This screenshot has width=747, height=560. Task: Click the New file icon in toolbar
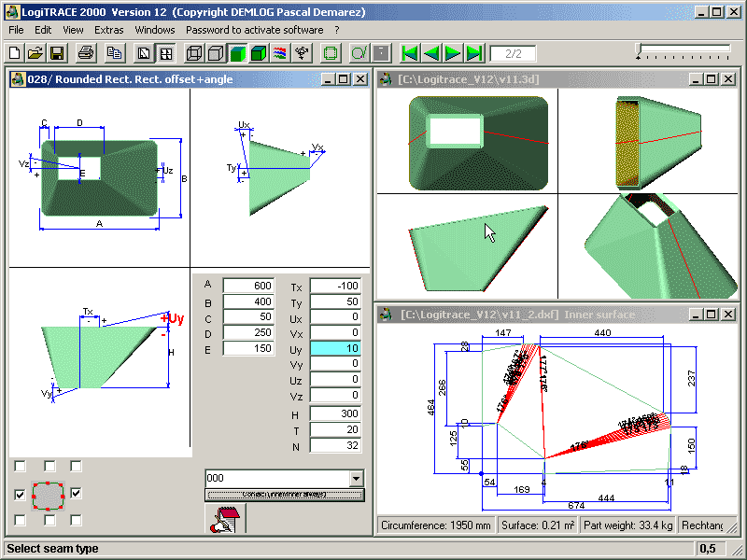[x=15, y=53]
